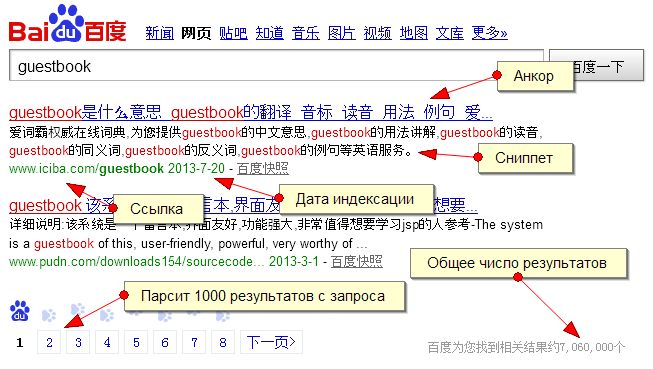Open the 视频 video tab
Image resolution: width=653 pixels, height=369 pixels.
[377, 33]
